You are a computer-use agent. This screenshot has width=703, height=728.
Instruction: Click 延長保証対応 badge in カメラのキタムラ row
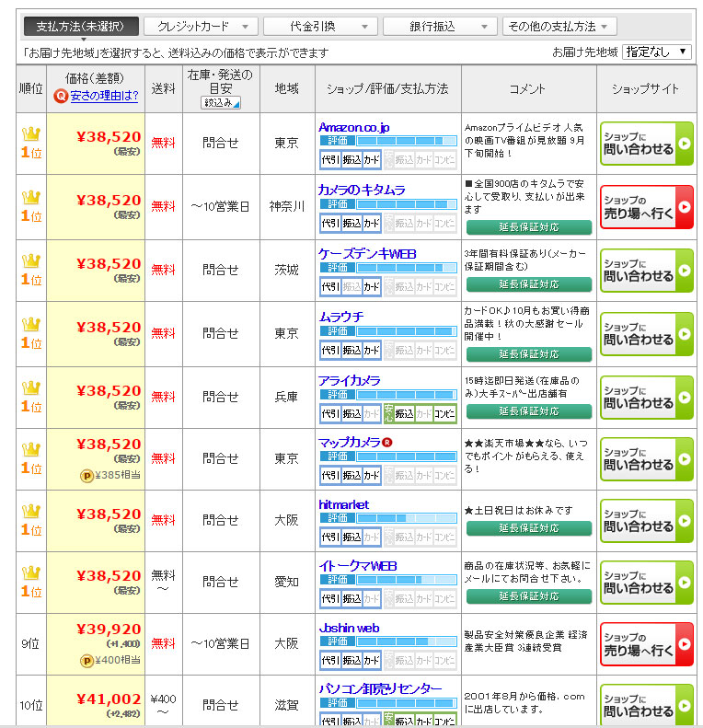529,227
